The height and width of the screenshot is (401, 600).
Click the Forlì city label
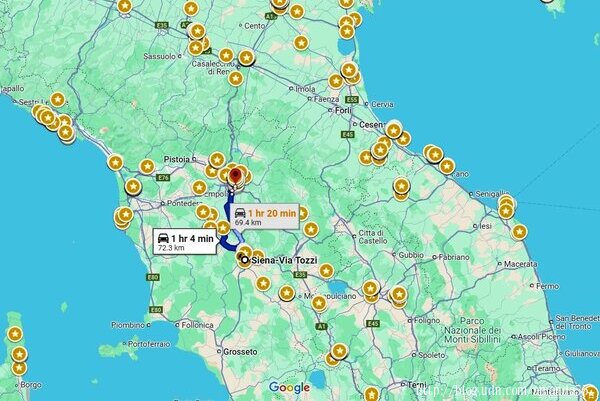(343, 110)
